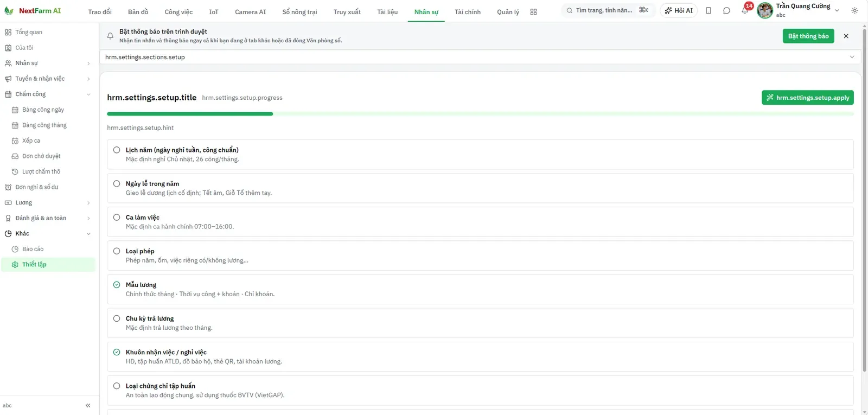The height and width of the screenshot is (415, 868).
Task: Toggle the completed Mẫu lương step check
Action: tap(117, 284)
